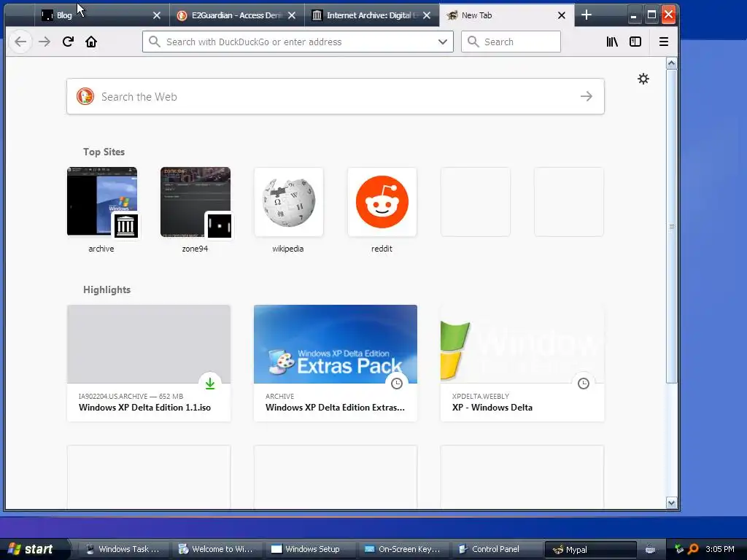Switch to On-Screen Keyboard taskbar item
Screen dimensions: 747x560
pos(403,549)
